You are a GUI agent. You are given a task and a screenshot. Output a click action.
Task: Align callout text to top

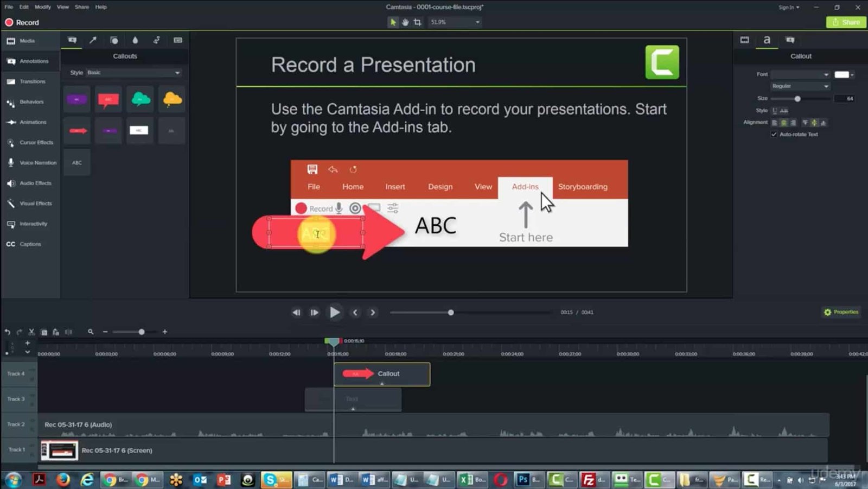[805, 123]
